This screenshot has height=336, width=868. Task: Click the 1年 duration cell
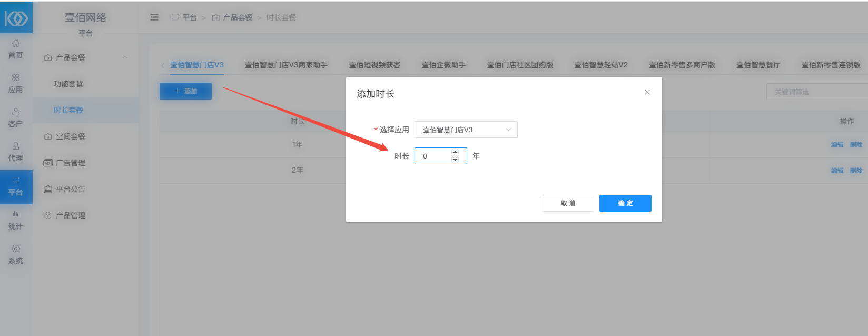(297, 144)
